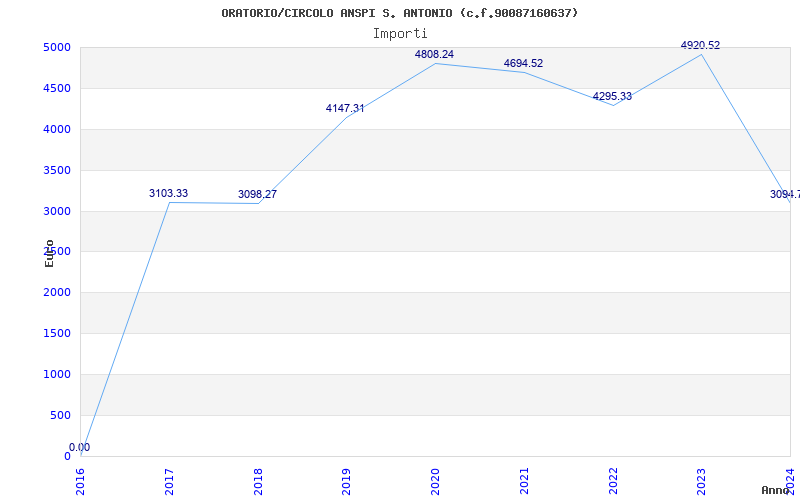Click the 4808.24 data label
Screen dimensions: 800x500
(434, 54)
